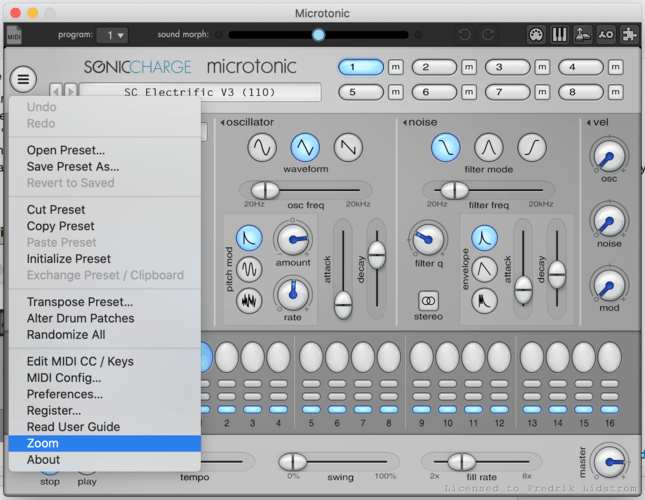Open Preferences... from the menu
645x500 pixels.
click(104, 394)
